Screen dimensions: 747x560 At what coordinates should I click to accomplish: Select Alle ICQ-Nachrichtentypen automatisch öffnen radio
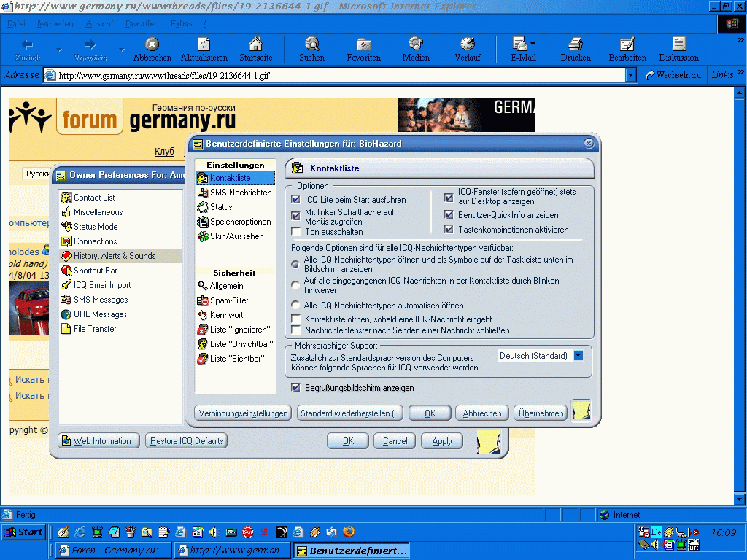click(295, 305)
